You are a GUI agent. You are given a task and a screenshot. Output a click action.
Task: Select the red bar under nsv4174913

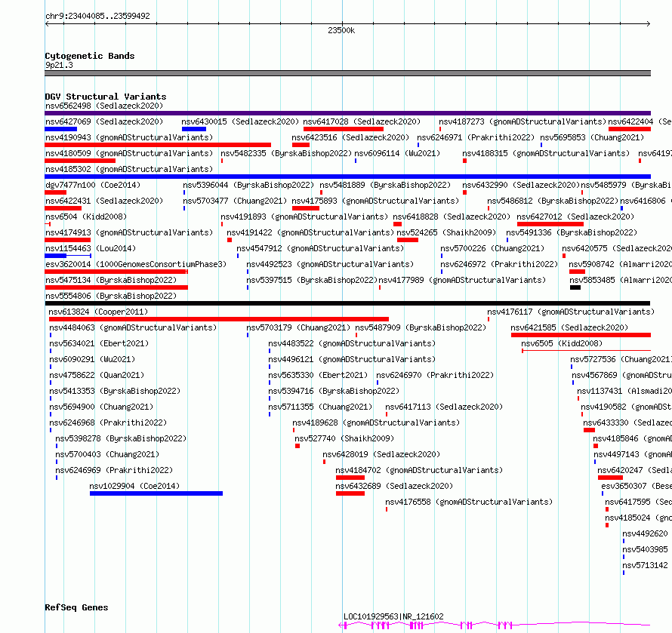(68, 240)
